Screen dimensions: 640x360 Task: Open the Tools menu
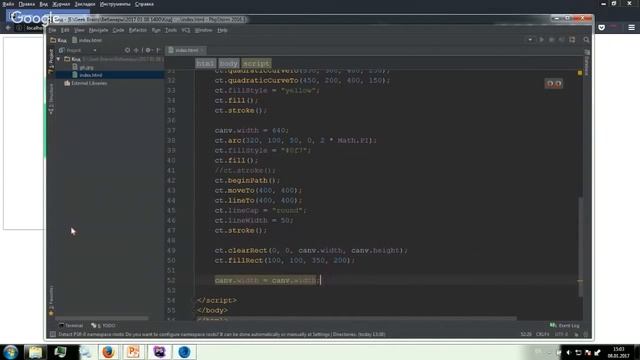tap(171, 30)
